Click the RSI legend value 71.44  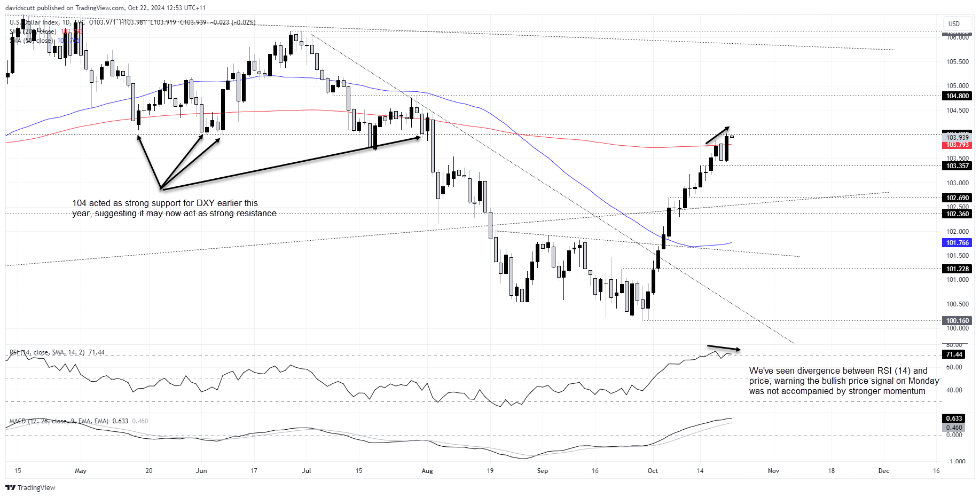click(97, 352)
